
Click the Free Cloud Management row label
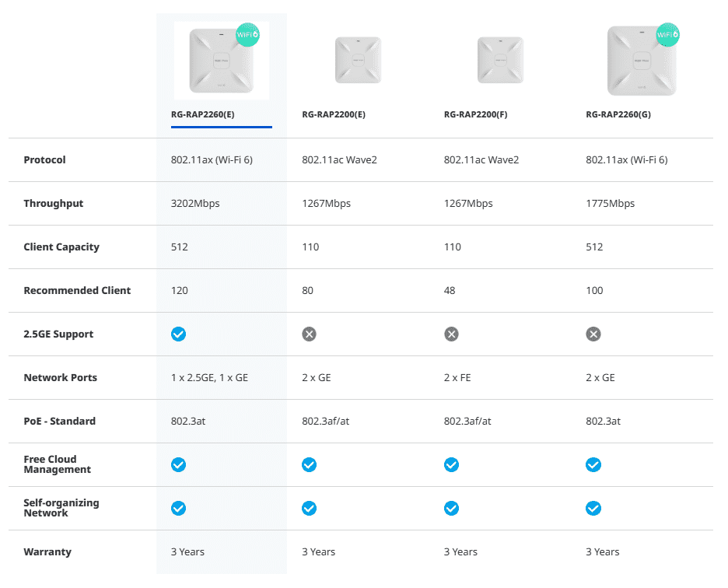(x=57, y=464)
